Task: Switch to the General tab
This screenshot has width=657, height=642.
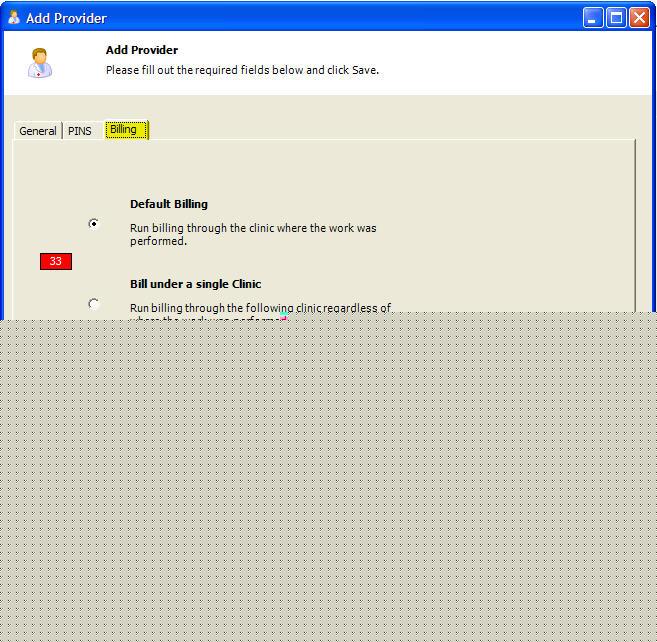Action: pyautogui.click(x=38, y=131)
